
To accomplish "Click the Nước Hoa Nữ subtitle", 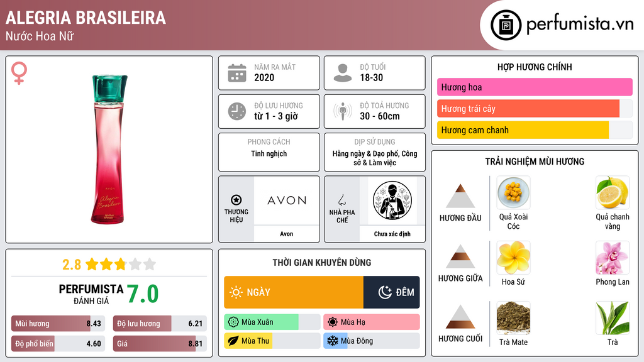I will point(40,36).
